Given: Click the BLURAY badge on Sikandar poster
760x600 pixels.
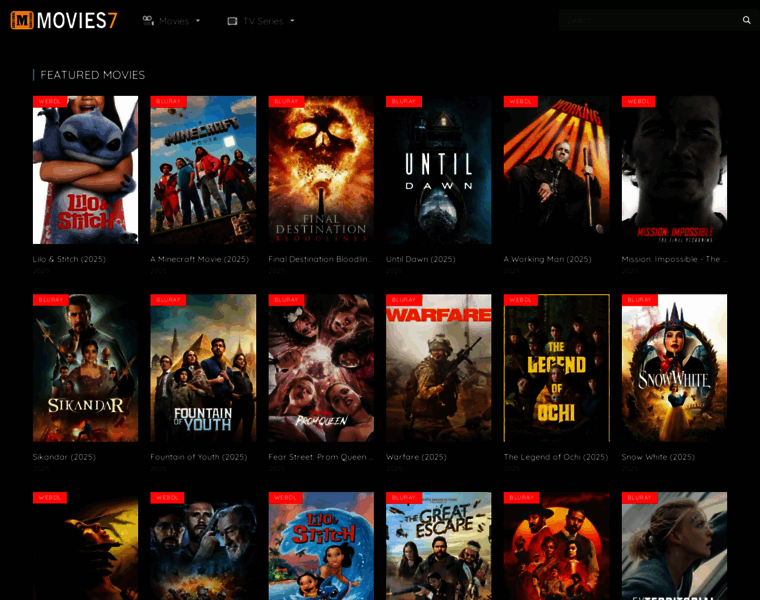Looking at the screenshot, I should click(x=50, y=300).
